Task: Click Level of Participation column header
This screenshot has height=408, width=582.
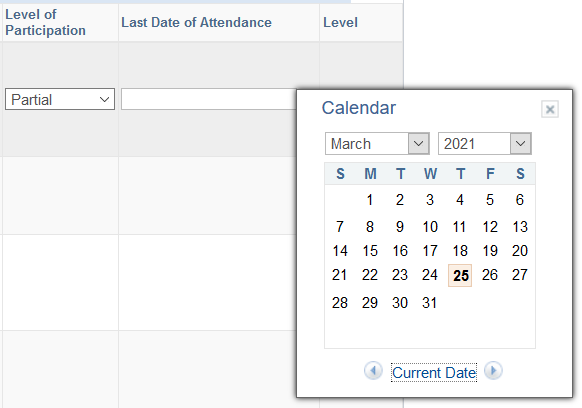Action: (x=45, y=23)
